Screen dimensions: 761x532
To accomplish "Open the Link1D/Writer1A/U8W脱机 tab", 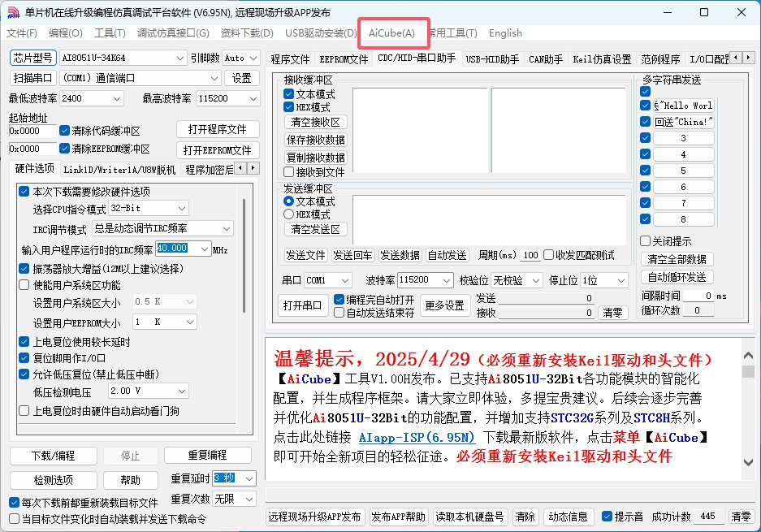I will coord(119,170).
